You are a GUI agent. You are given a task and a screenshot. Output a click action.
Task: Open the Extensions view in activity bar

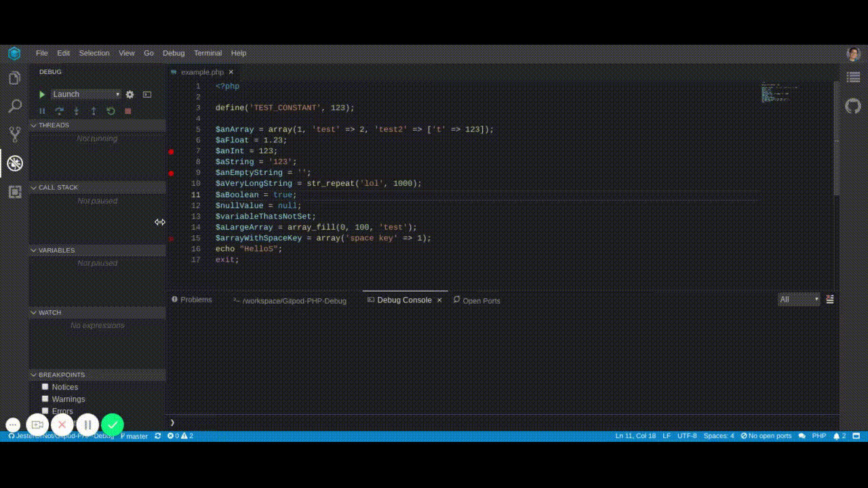14,192
